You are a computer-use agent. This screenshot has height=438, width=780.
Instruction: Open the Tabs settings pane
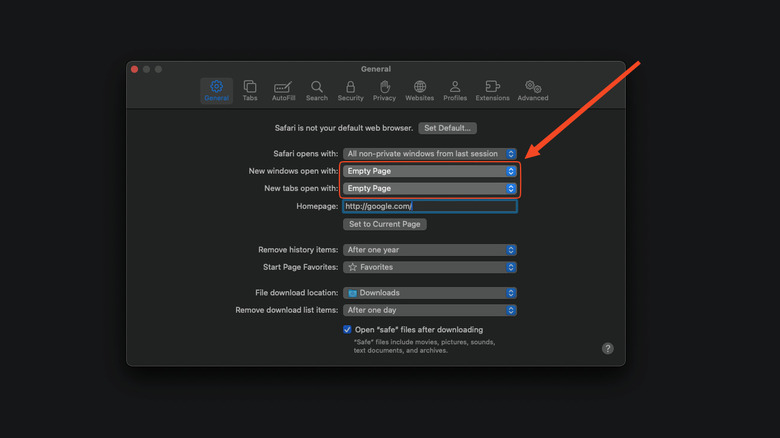(x=250, y=90)
